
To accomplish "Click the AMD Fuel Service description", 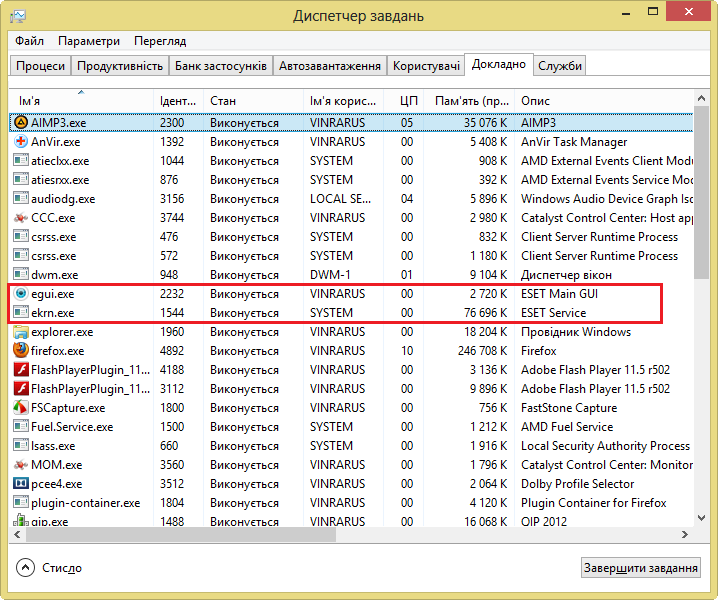I will point(567,427).
